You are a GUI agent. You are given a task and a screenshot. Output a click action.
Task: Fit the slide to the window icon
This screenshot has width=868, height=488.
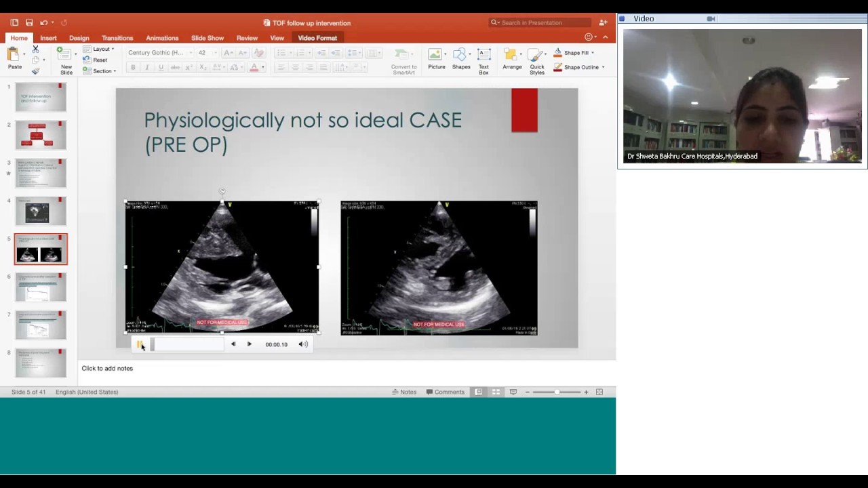pos(599,392)
